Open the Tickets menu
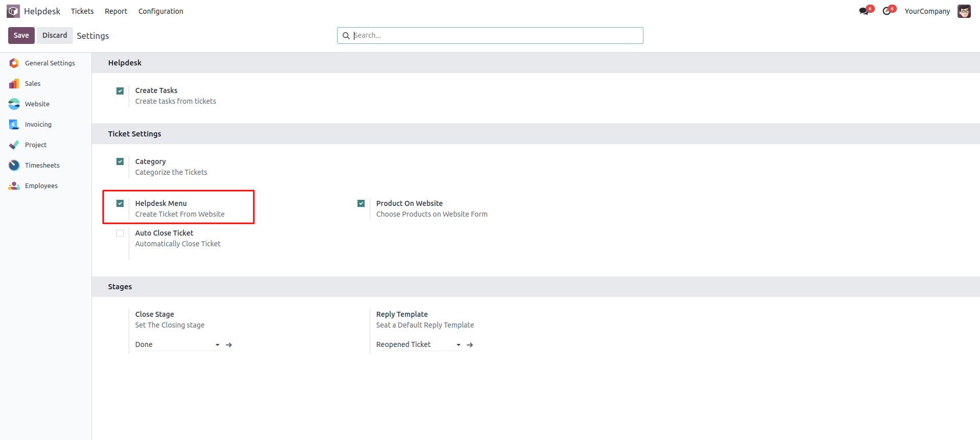The image size is (980, 440). coord(82,11)
